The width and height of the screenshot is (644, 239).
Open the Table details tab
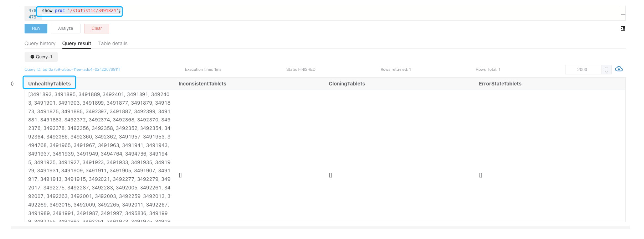point(113,43)
